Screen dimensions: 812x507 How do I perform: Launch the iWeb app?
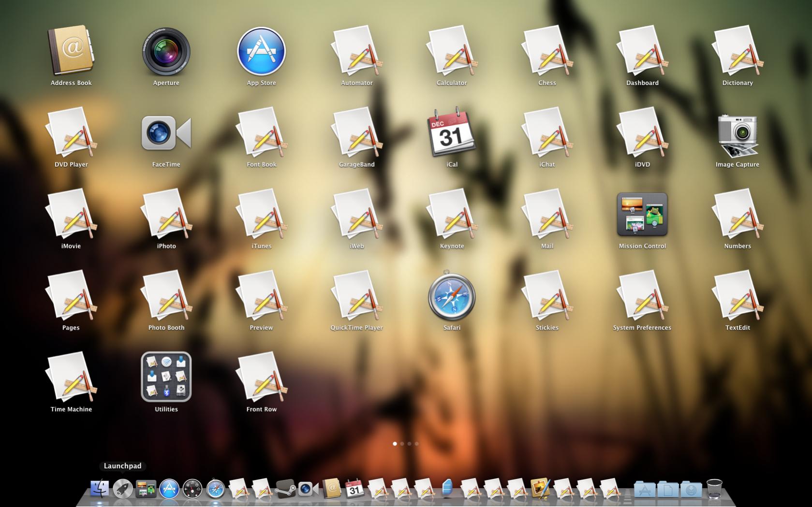357,214
